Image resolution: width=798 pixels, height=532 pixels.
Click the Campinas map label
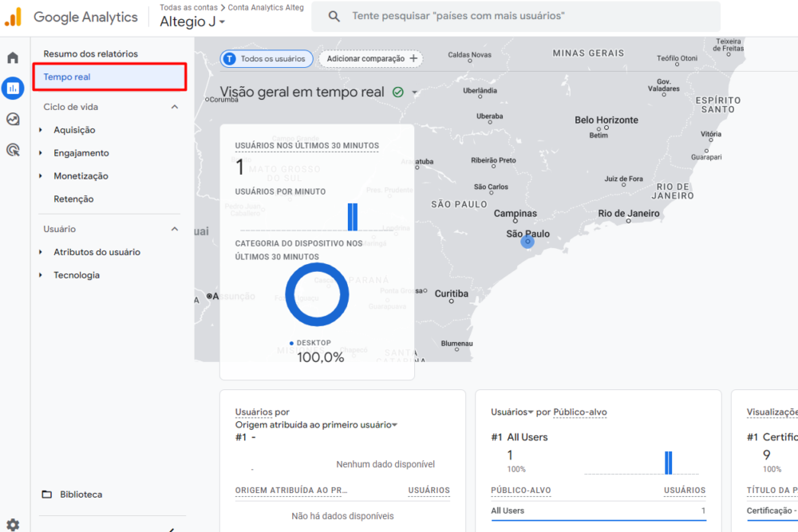(x=515, y=214)
